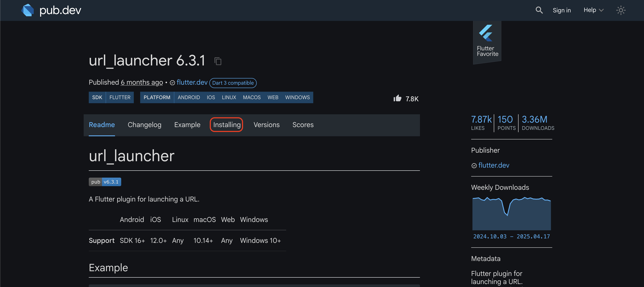Switch to the Changelog tab

point(144,125)
